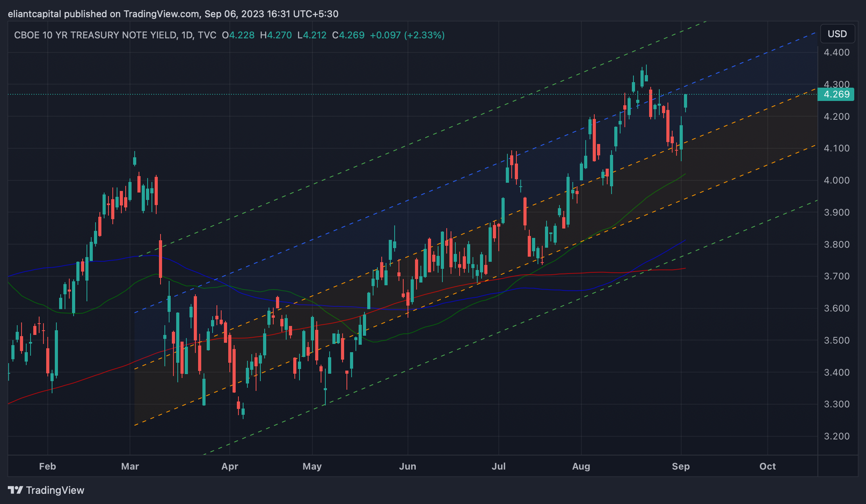Click the CBOE 10 YR Treasury Note Yield title
The height and width of the screenshot is (504, 866).
coord(95,35)
